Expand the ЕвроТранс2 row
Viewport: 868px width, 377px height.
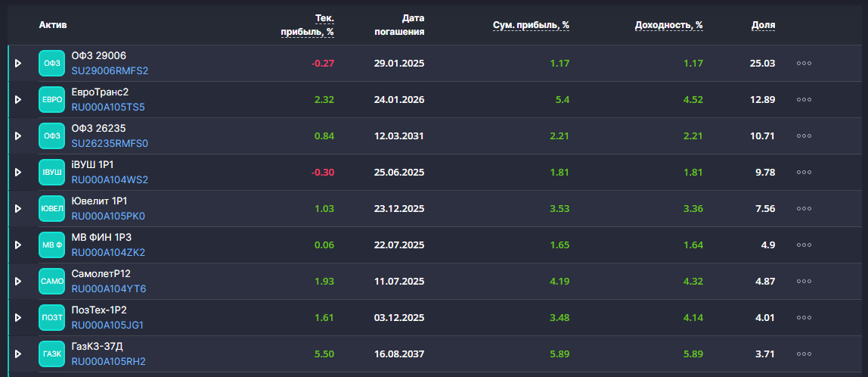tap(17, 99)
